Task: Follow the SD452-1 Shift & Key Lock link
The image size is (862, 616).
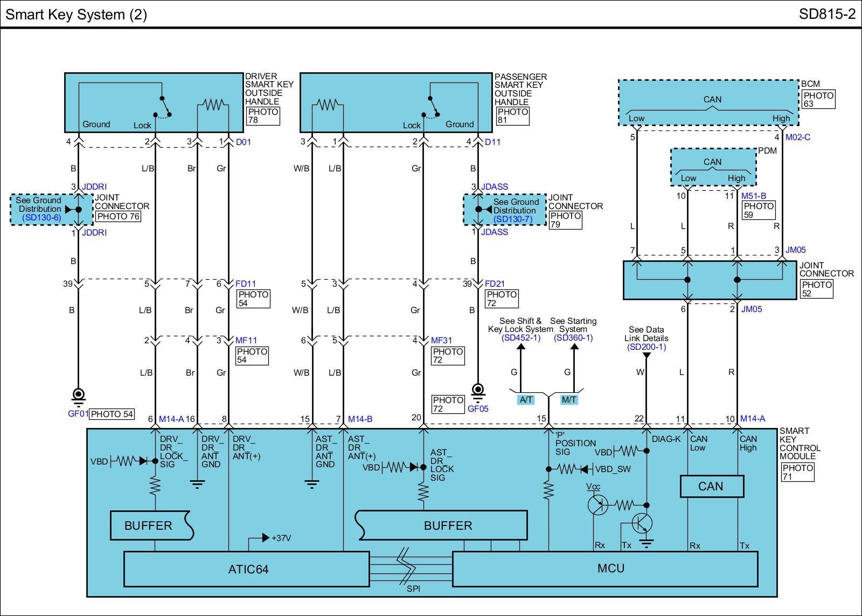Action: pos(520,338)
